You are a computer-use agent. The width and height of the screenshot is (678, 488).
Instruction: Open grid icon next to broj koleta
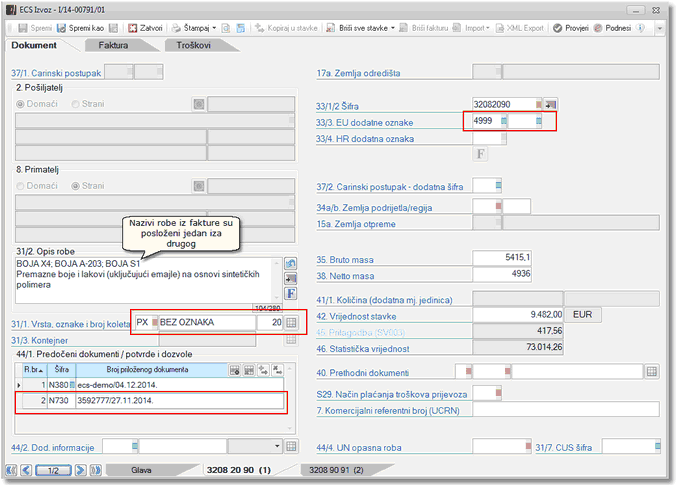coord(291,322)
